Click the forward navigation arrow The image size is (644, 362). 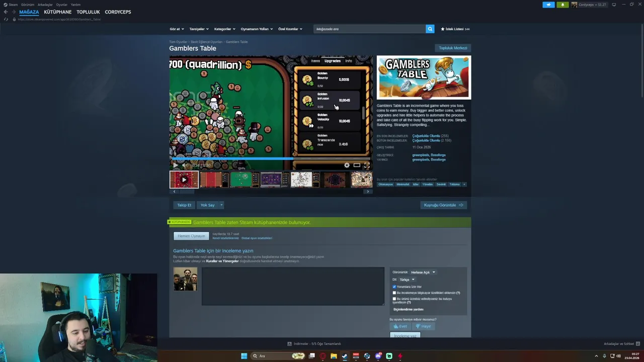(13, 12)
